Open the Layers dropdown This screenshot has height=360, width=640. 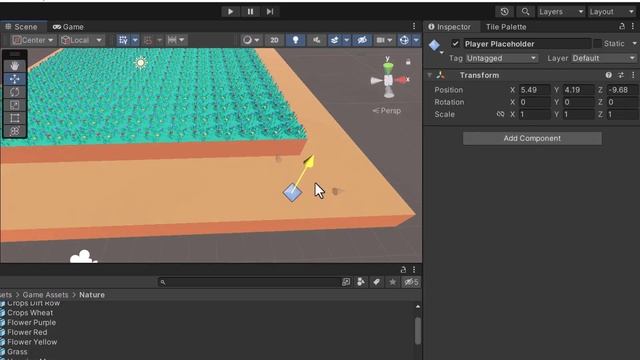pos(561,12)
